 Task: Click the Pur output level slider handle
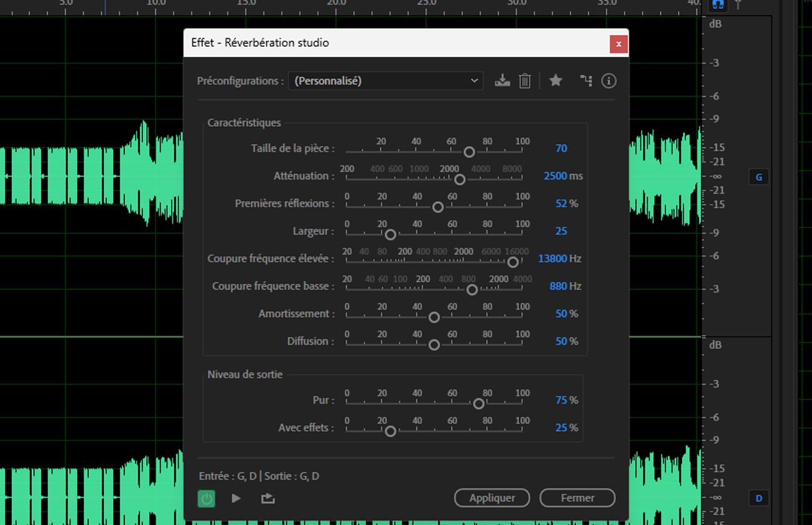point(478,404)
